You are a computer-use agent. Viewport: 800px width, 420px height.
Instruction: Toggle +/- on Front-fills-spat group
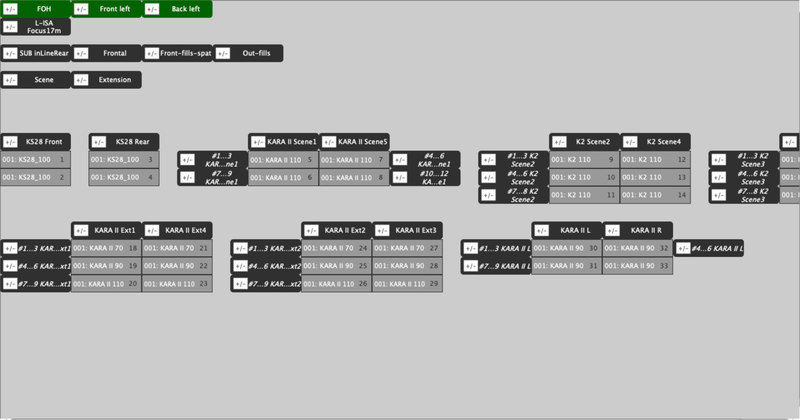(x=152, y=54)
